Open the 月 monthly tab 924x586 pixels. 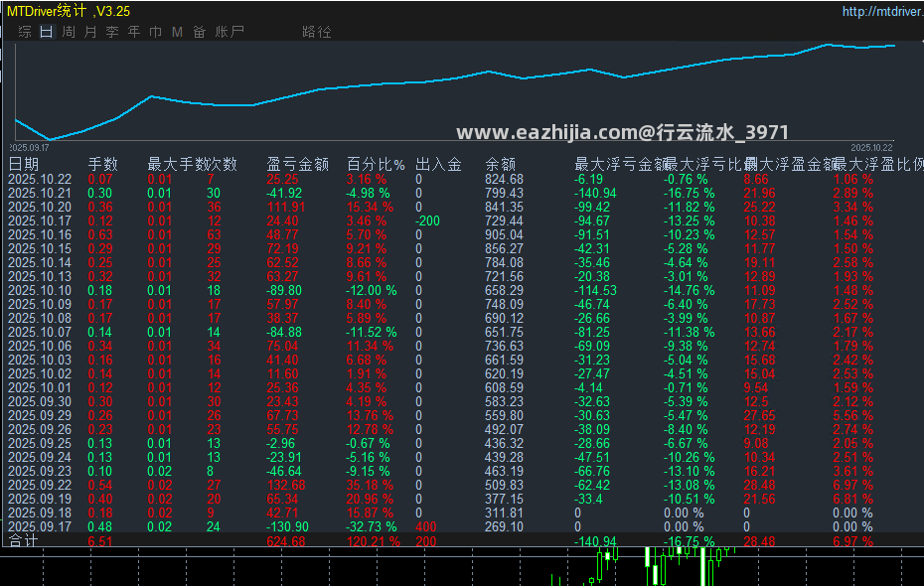[90, 32]
